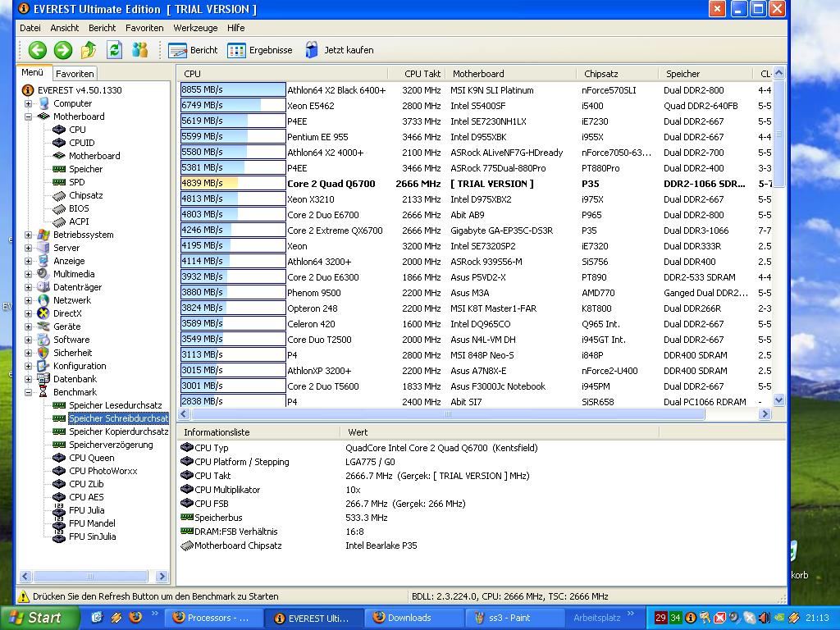
Task: Expand the Anzeige tree node
Action: pyautogui.click(x=29, y=261)
